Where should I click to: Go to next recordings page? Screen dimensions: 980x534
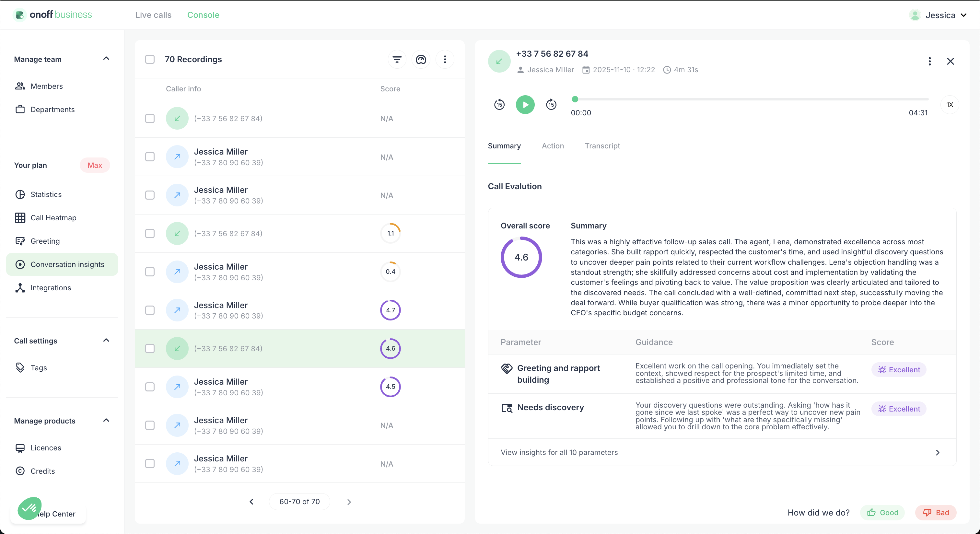[x=349, y=502]
